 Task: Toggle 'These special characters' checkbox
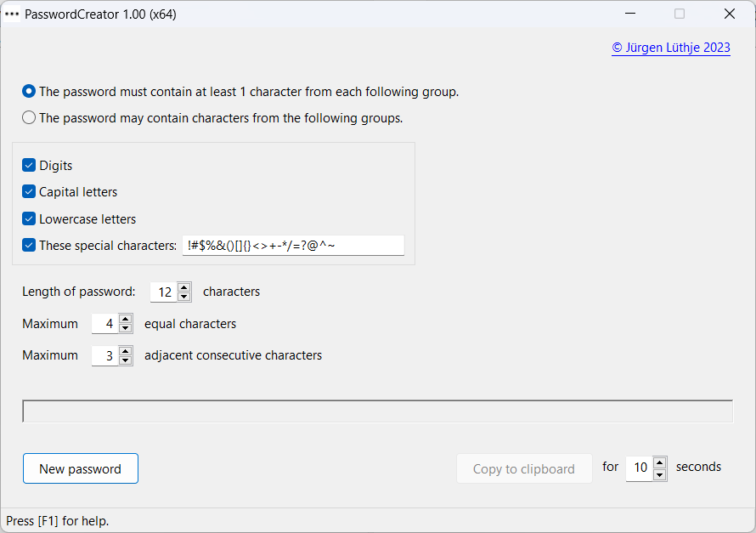coord(29,246)
